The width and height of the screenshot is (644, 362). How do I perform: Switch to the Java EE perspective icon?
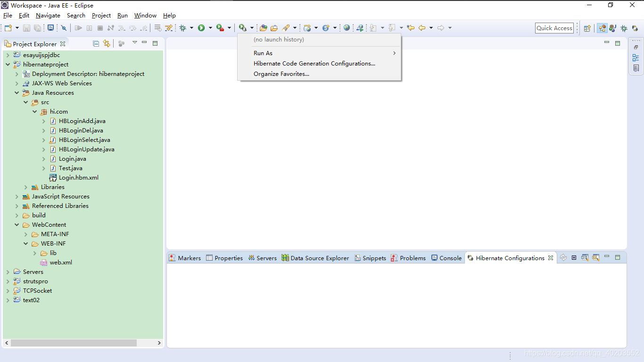pos(602,28)
